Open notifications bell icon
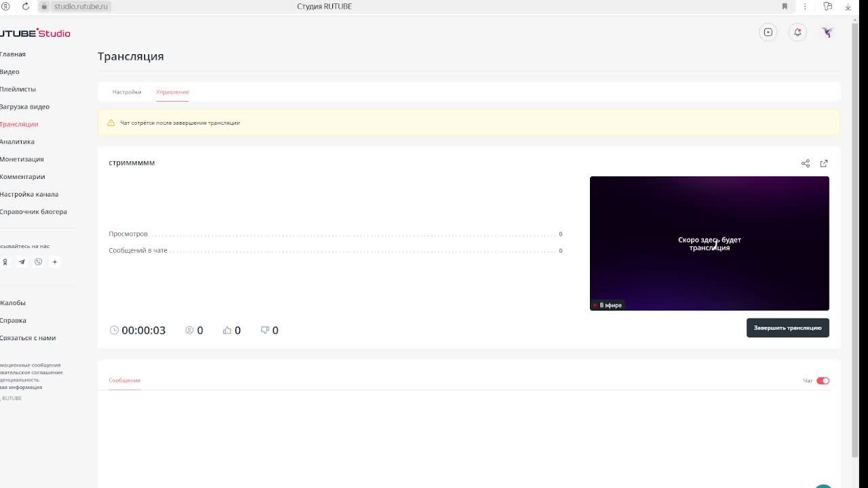This screenshot has width=868, height=488. [797, 32]
